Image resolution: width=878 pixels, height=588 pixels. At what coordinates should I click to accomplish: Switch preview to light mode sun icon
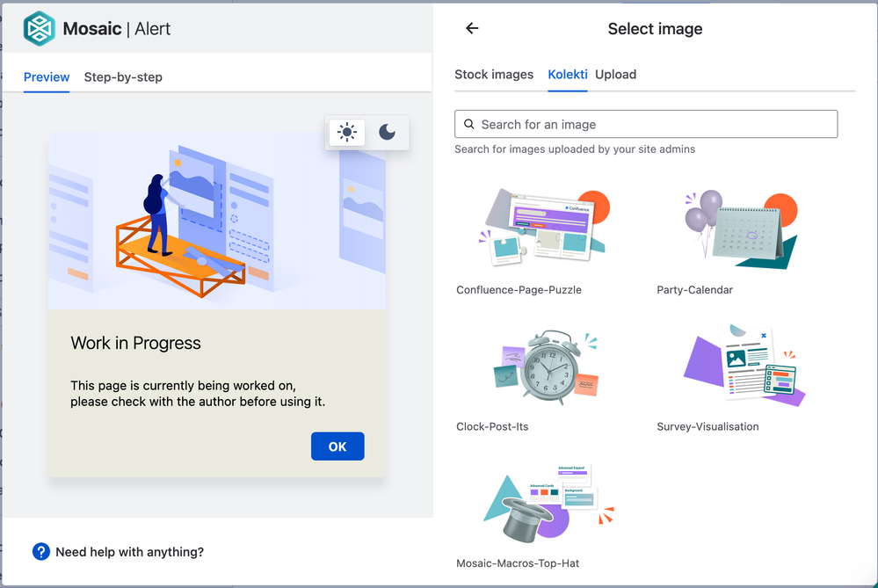347,132
